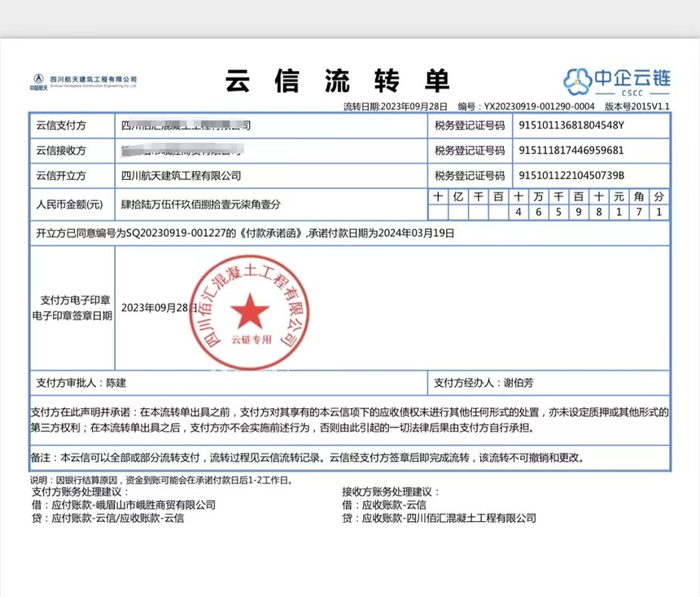Click the digit 8 in the amount grid
Viewport: 700px width, 597px height.
[x=598, y=212]
